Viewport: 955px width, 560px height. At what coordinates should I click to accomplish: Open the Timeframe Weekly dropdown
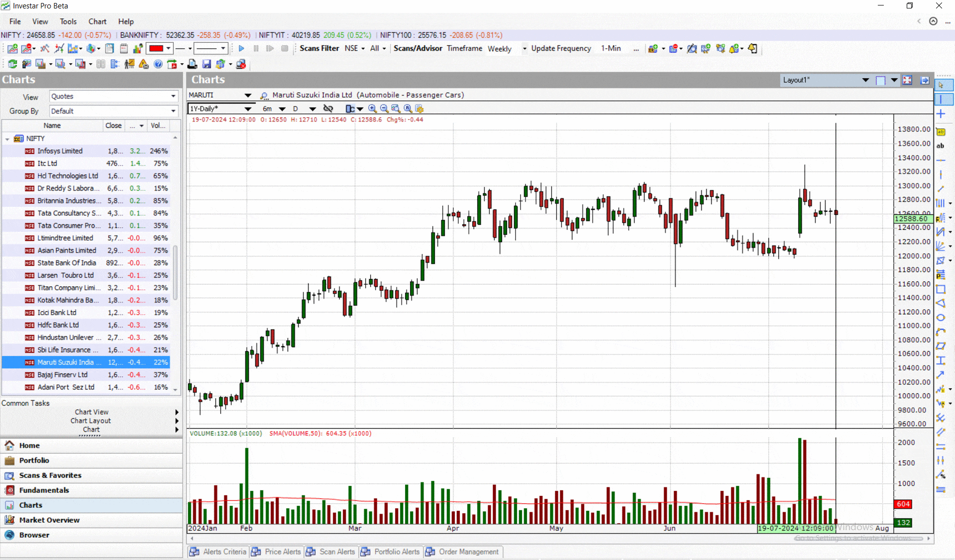pyautogui.click(x=525, y=48)
